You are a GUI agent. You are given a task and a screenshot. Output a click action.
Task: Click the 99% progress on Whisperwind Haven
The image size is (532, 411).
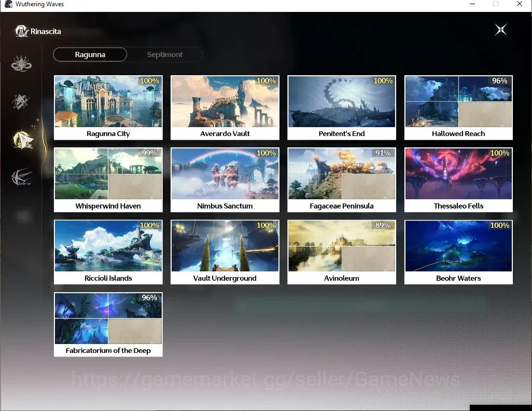tap(149, 153)
